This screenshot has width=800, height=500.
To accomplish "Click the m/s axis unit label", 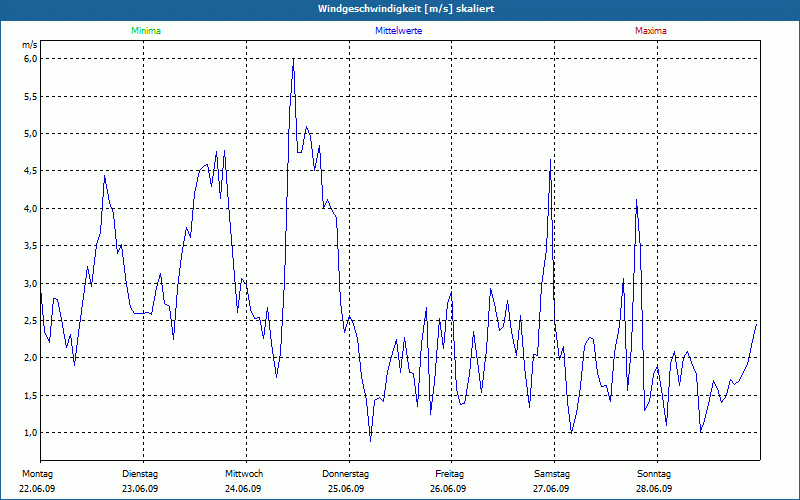I will coord(30,45).
